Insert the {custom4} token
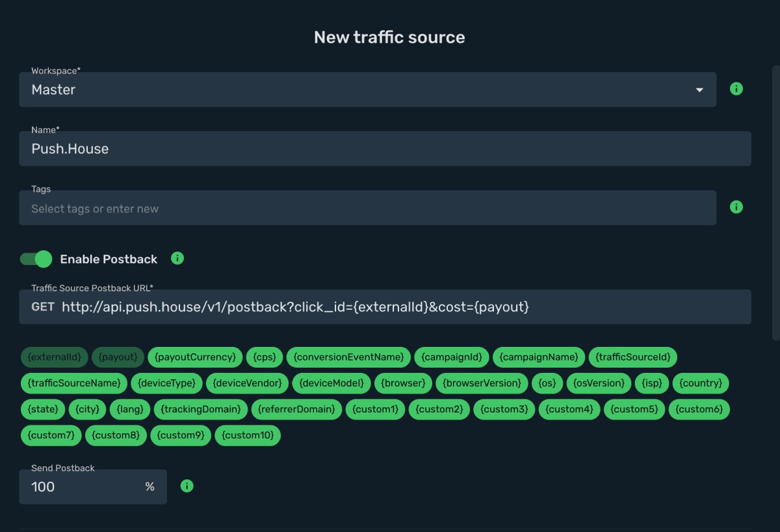 click(569, 409)
